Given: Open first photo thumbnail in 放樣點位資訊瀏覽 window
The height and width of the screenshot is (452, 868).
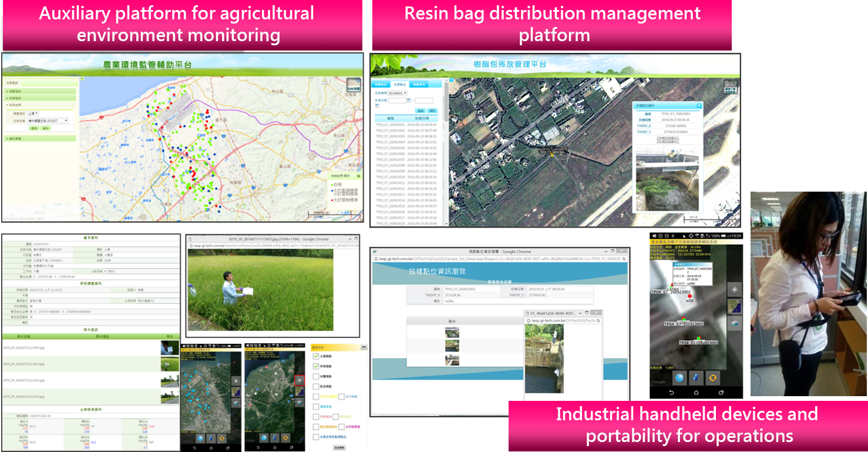Looking at the screenshot, I should pyautogui.click(x=452, y=333).
